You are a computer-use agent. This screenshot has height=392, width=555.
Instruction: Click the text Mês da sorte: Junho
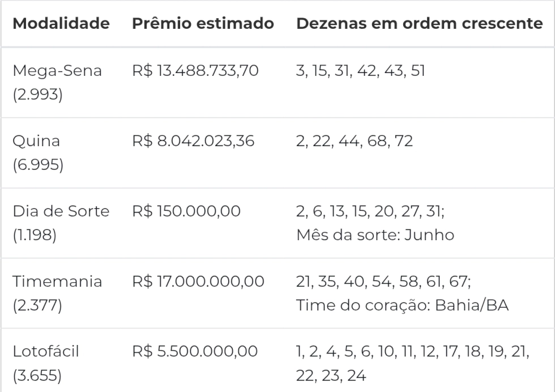click(x=375, y=235)
